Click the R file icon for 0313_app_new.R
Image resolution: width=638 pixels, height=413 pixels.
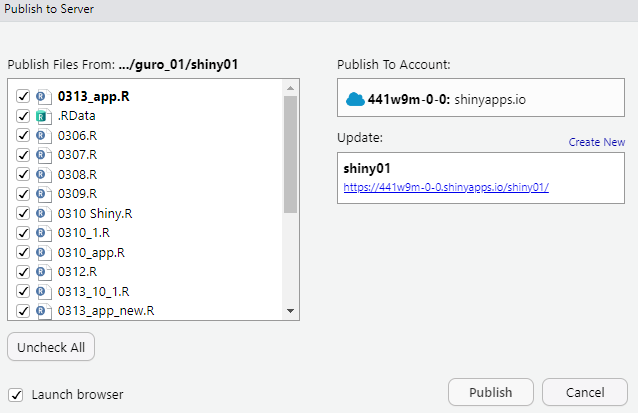(44, 311)
